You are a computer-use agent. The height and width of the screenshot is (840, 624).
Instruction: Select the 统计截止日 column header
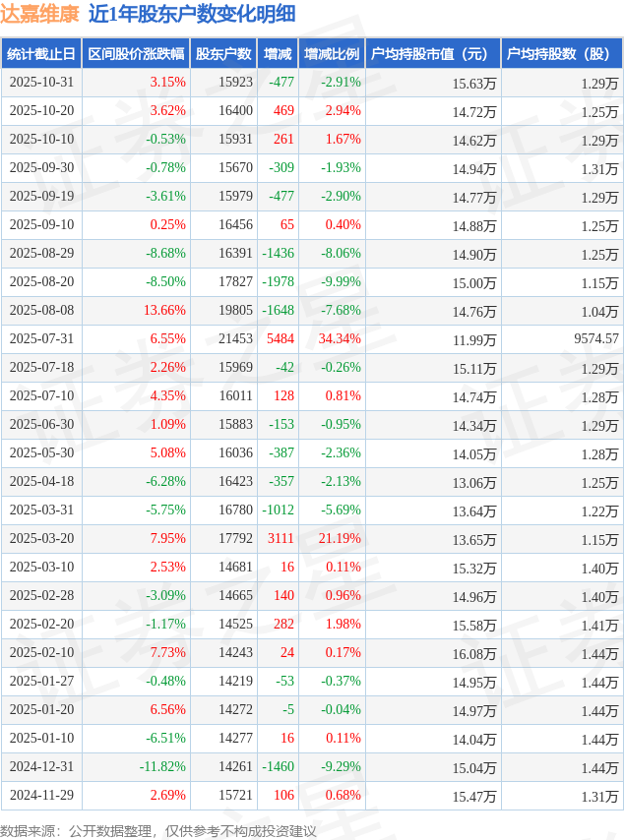41,54
